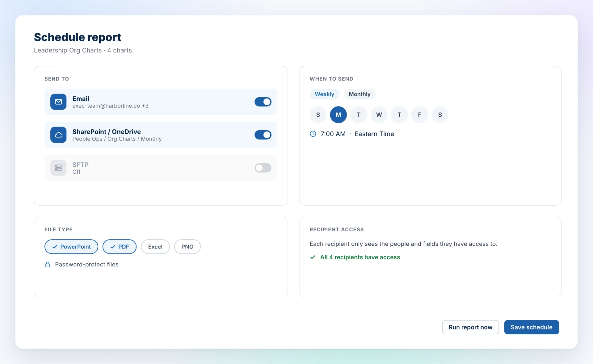Click People Ops / Org Charts / Monthly path

117,139
